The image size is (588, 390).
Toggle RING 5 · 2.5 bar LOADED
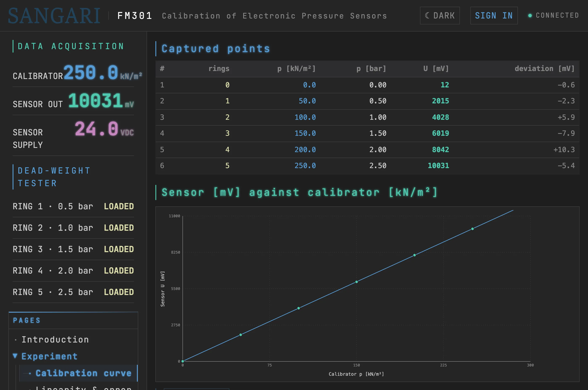[x=73, y=292]
